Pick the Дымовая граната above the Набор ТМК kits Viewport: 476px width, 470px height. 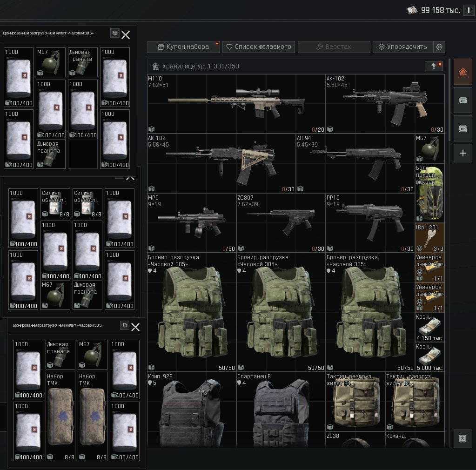60,354
